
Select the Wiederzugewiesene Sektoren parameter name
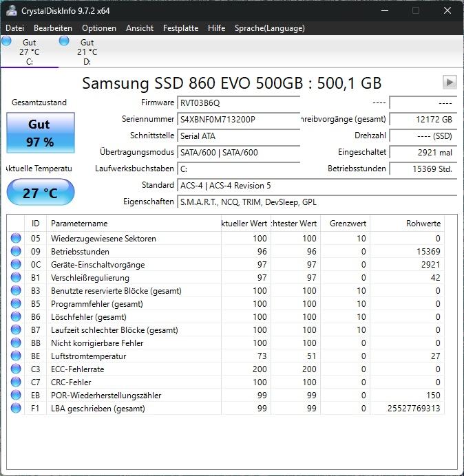pyautogui.click(x=103, y=239)
